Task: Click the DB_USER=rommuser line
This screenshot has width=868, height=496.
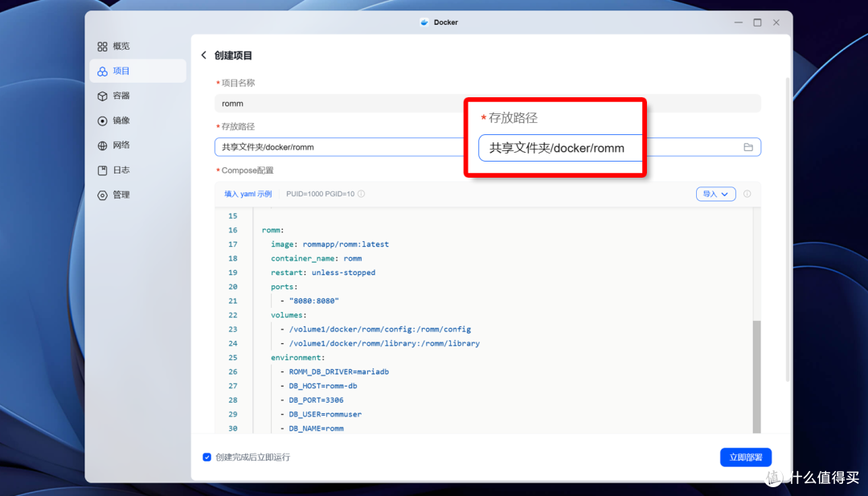Action: pyautogui.click(x=325, y=414)
